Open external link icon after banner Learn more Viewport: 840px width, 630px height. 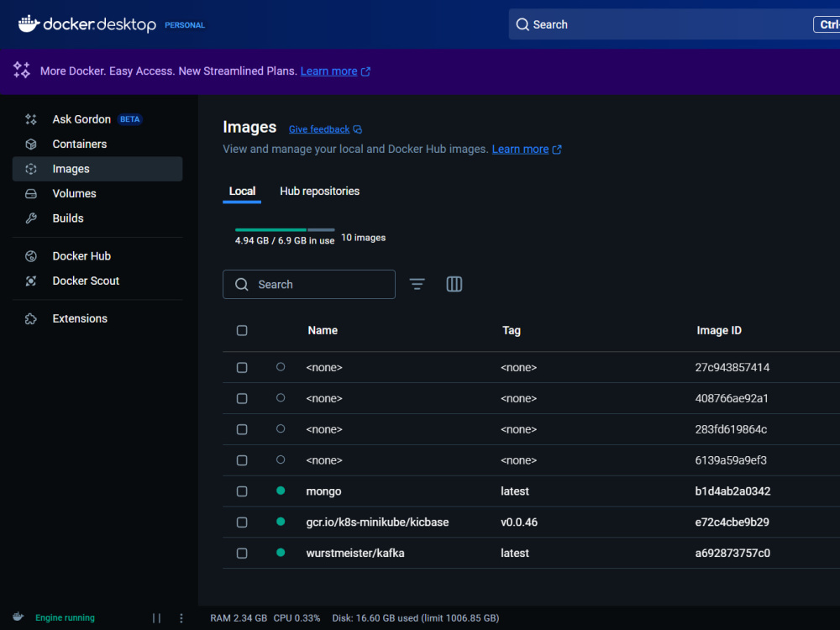tap(366, 71)
